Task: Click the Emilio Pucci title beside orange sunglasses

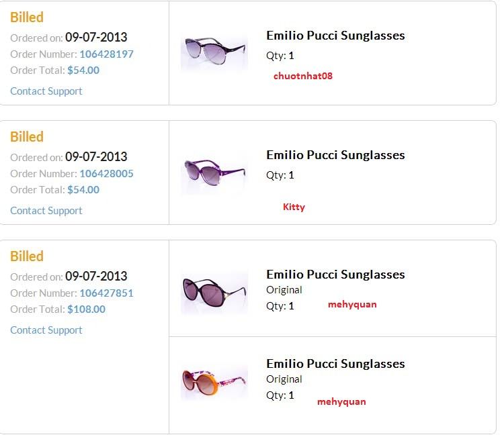Action: click(335, 364)
